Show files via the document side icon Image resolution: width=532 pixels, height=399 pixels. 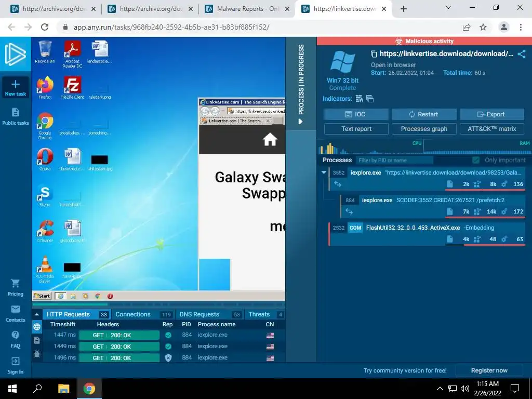37,340
